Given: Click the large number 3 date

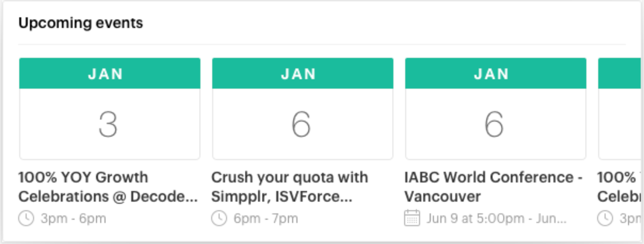Looking at the screenshot, I should (x=108, y=124).
